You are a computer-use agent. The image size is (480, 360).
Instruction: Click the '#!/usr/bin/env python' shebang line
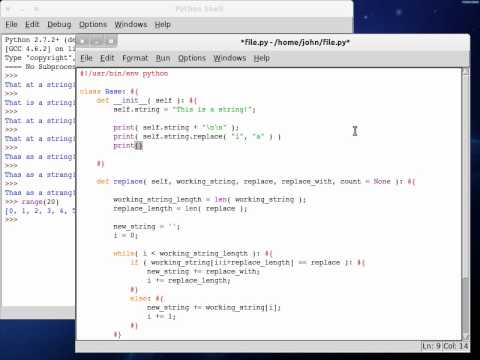click(124, 73)
